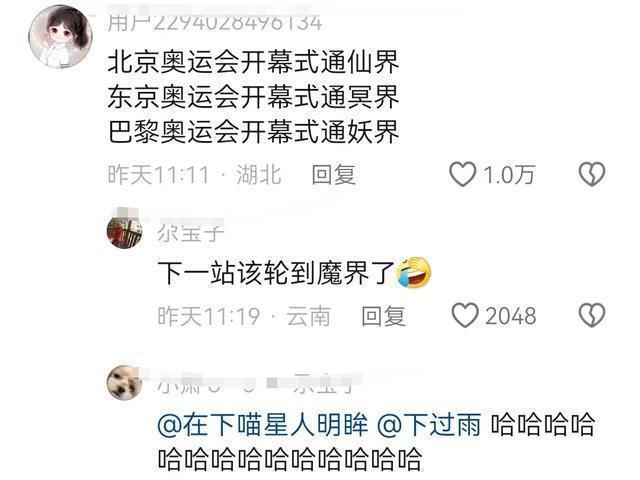Open mention @下过雨
640x480 pixels.
click(429, 424)
